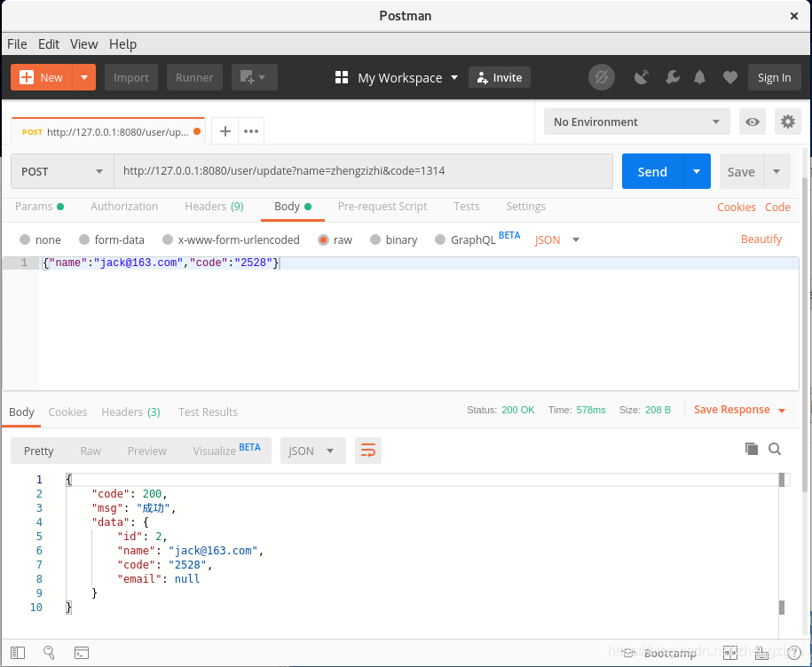The image size is (812, 667).
Task: Open the No Environment selector
Action: pyautogui.click(x=637, y=122)
